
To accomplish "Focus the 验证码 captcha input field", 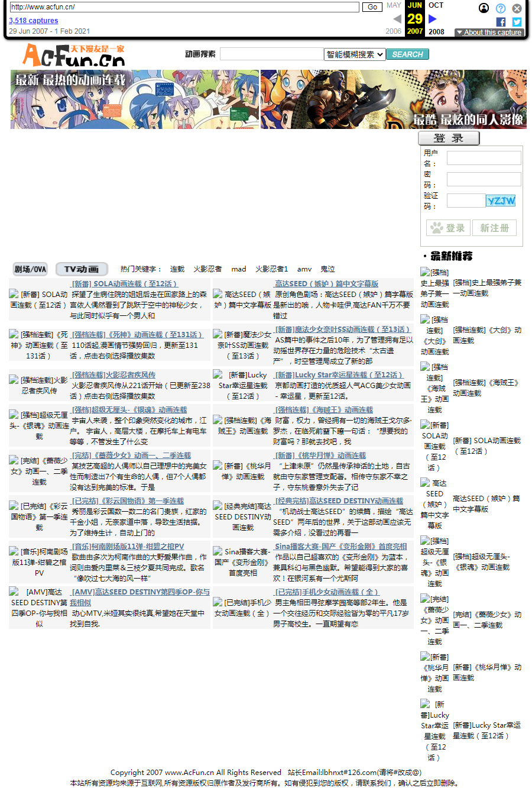I will click(x=466, y=201).
